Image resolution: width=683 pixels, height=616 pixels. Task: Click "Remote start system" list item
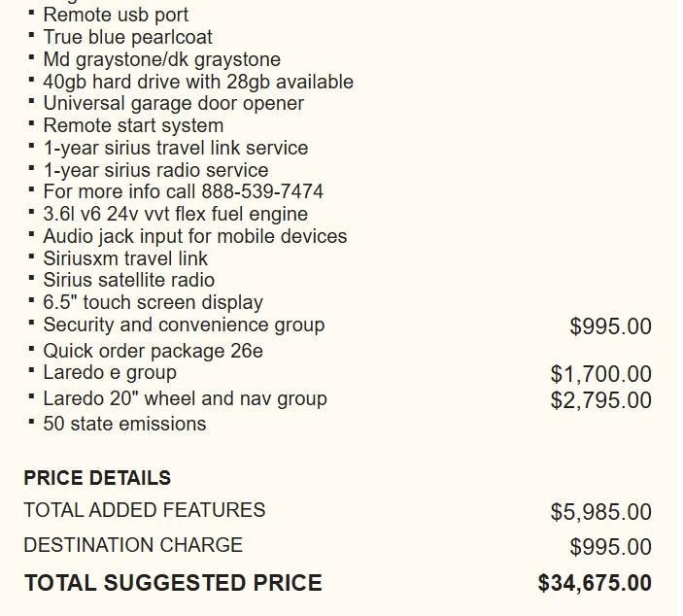133,125
